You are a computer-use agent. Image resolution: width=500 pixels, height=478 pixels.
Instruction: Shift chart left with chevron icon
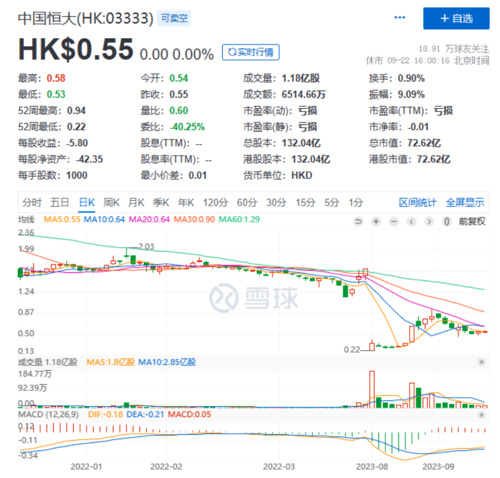(412, 221)
